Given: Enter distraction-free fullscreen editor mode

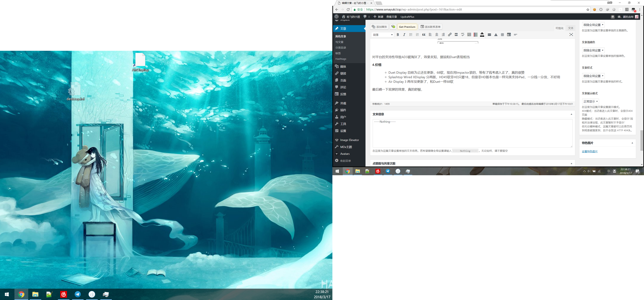Looking at the screenshot, I should [x=571, y=35].
